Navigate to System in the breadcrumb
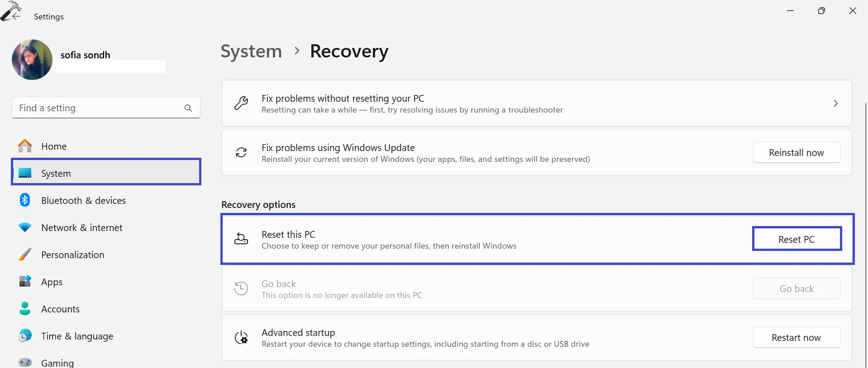The image size is (868, 368). pos(251,52)
